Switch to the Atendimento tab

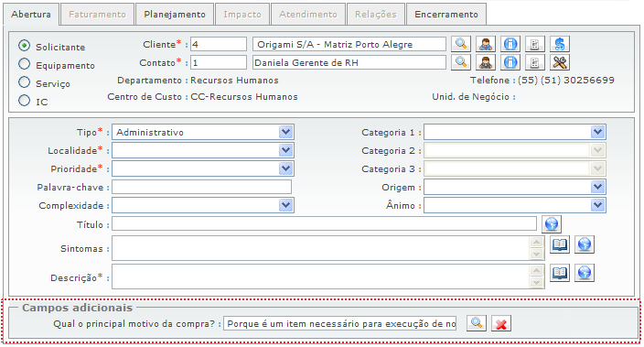pos(308,15)
